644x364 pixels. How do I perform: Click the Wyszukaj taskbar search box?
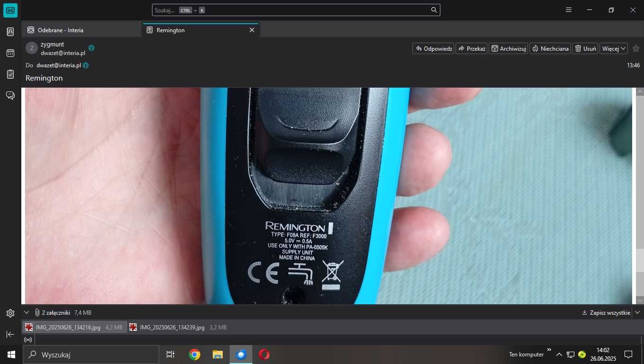(x=91, y=355)
